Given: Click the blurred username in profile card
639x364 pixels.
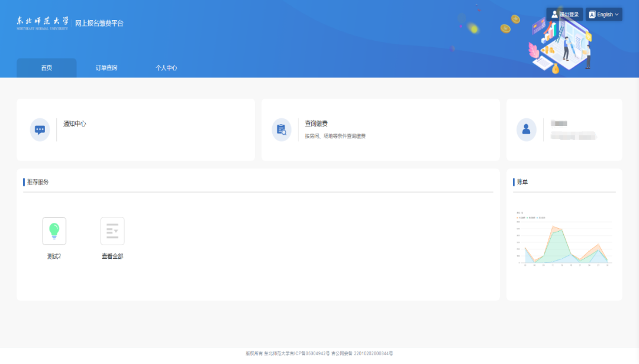Looking at the screenshot, I should pyautogui.click(x=559, y=123).
